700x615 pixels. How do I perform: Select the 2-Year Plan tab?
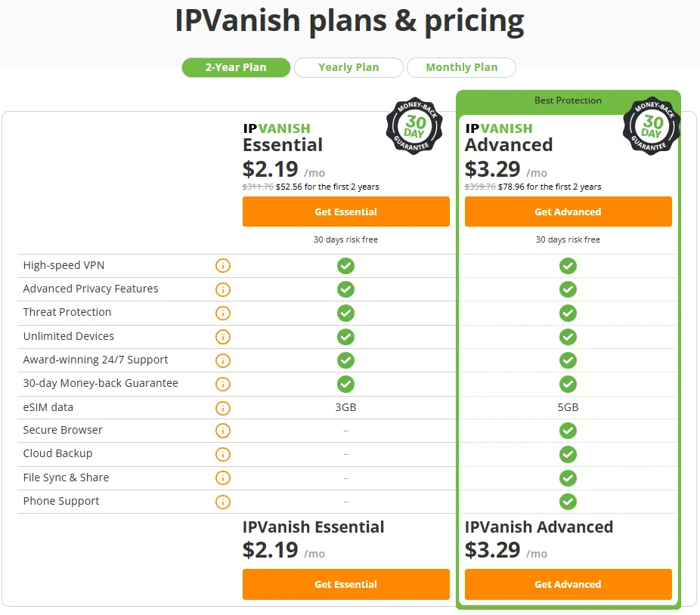click(236, 67)
